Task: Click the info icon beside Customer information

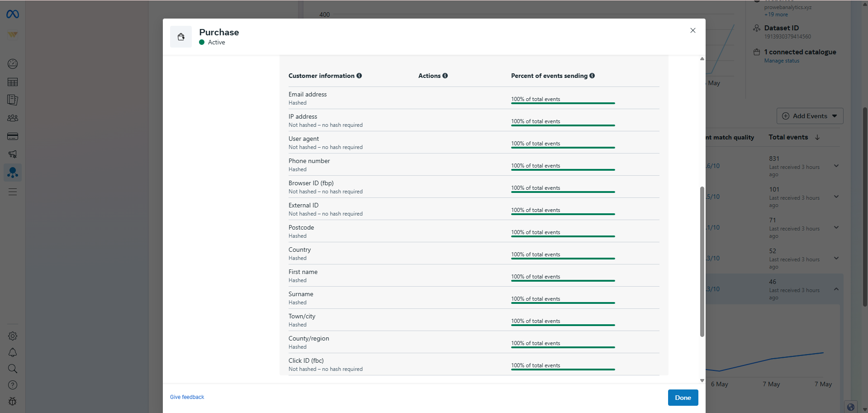Action: tap(359, 76)
